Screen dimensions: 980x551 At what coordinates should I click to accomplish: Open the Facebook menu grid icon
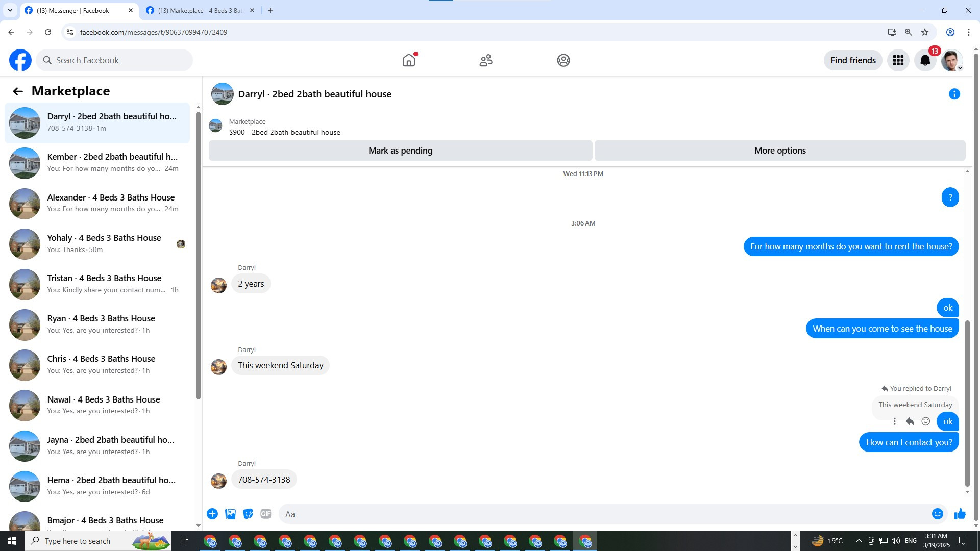[x=898, y=60]
